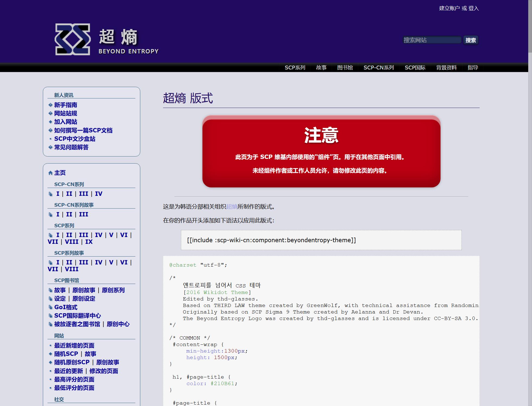Click the diamond bullet icon beside 常见问题解答
The width and height of the screenshot is (532, 406).
point(50,147)
